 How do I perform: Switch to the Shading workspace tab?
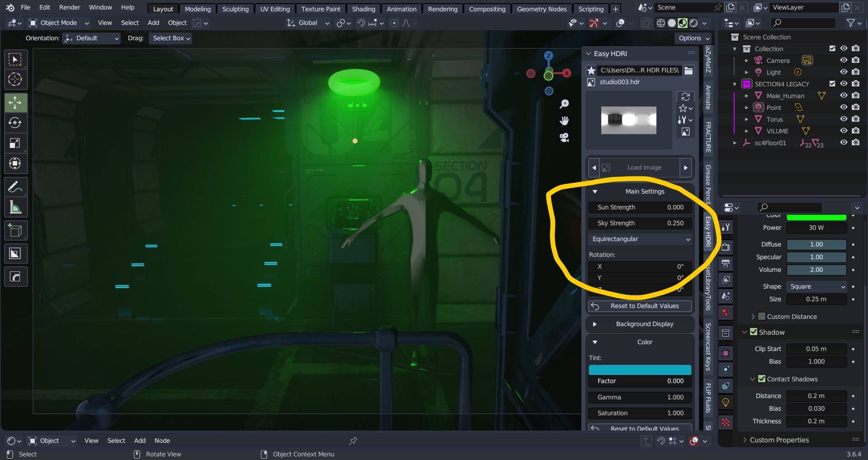[x=363, y=9]
